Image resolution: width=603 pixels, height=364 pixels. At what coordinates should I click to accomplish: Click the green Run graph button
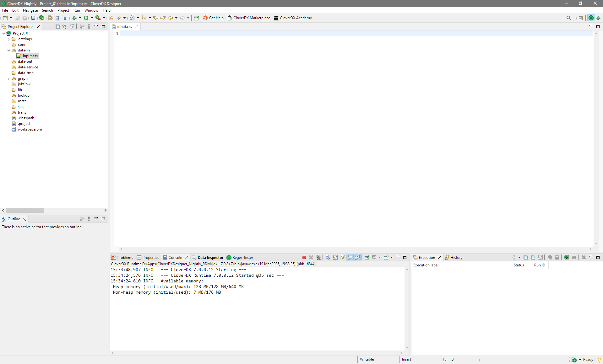pyautogui.click(x=86, y=18)
